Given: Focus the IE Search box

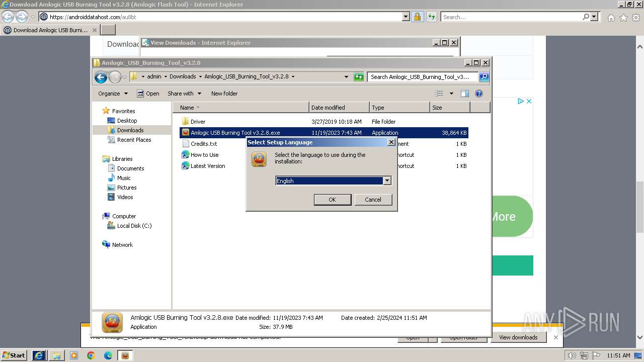Looking at the screenshot, I should [511, 17].
